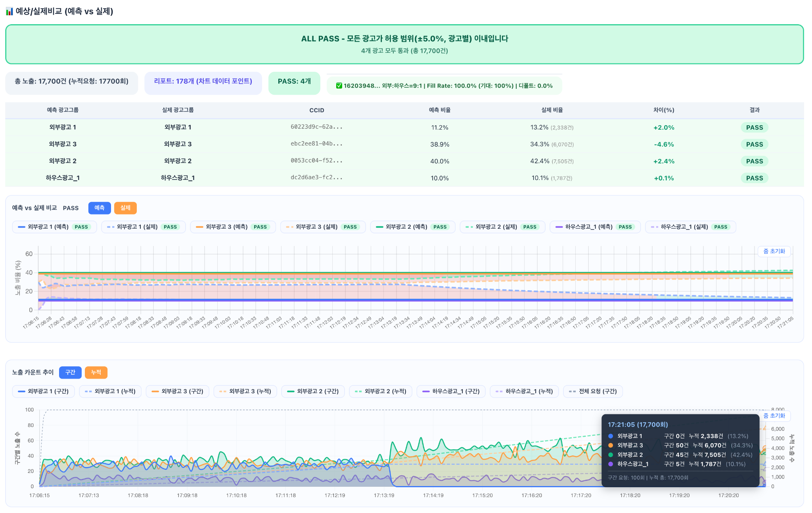This screenshot has width=812, height=513.
Task: Toggle 전체 요청 (구간) legend series
Action: pos(593,391)
